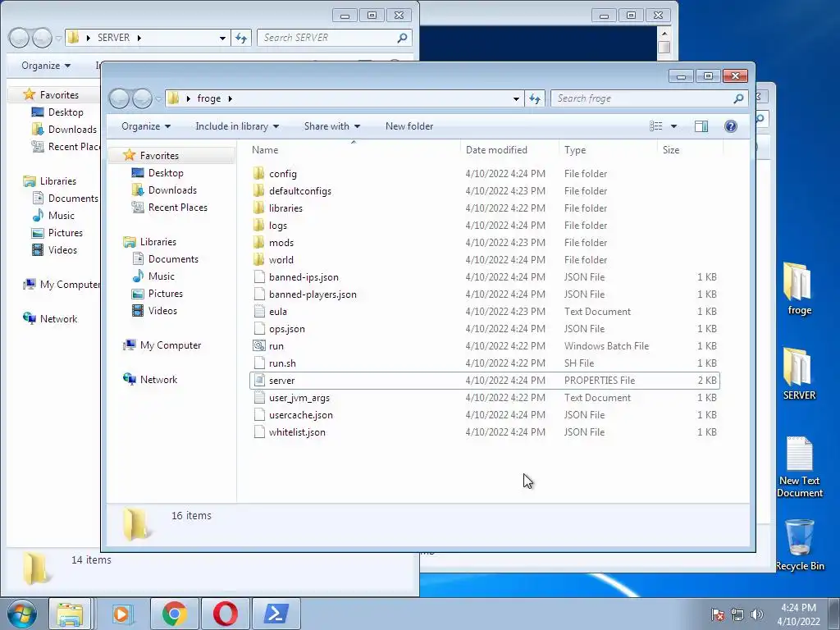The width and height of the screenshot is (840, 630).
Task: Click Back button in froge window
Action: [120, 98]
